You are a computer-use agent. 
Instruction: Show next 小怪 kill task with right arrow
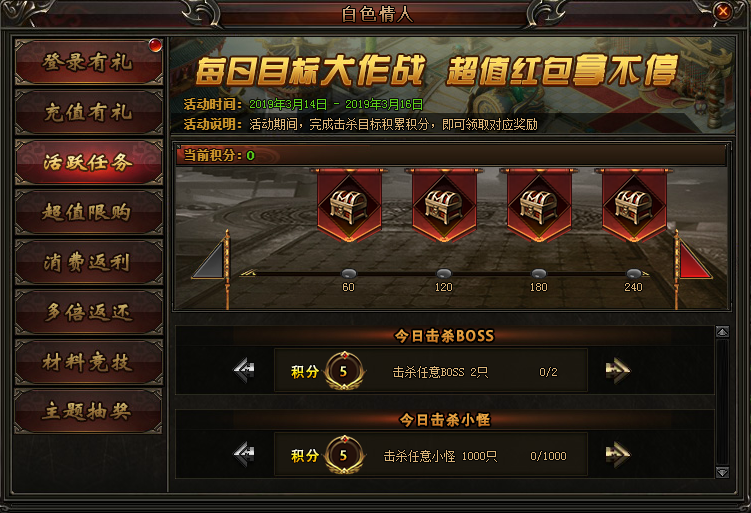point(617,455)
